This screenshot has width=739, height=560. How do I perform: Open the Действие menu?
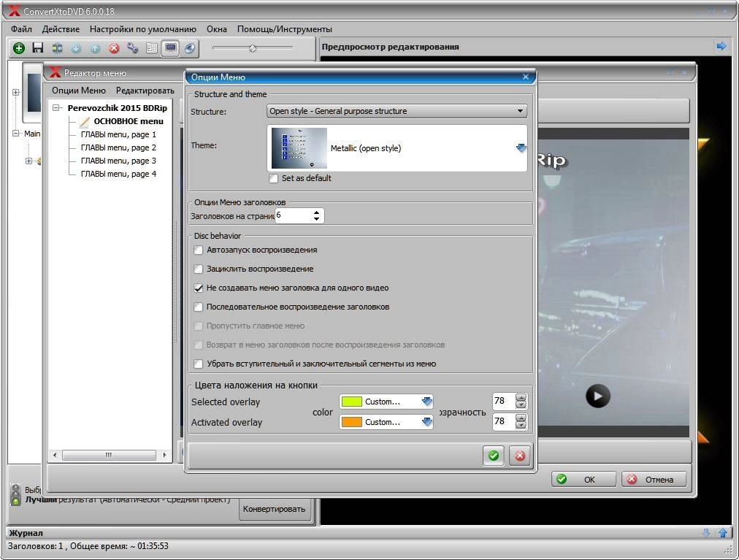tap(61, 29)
